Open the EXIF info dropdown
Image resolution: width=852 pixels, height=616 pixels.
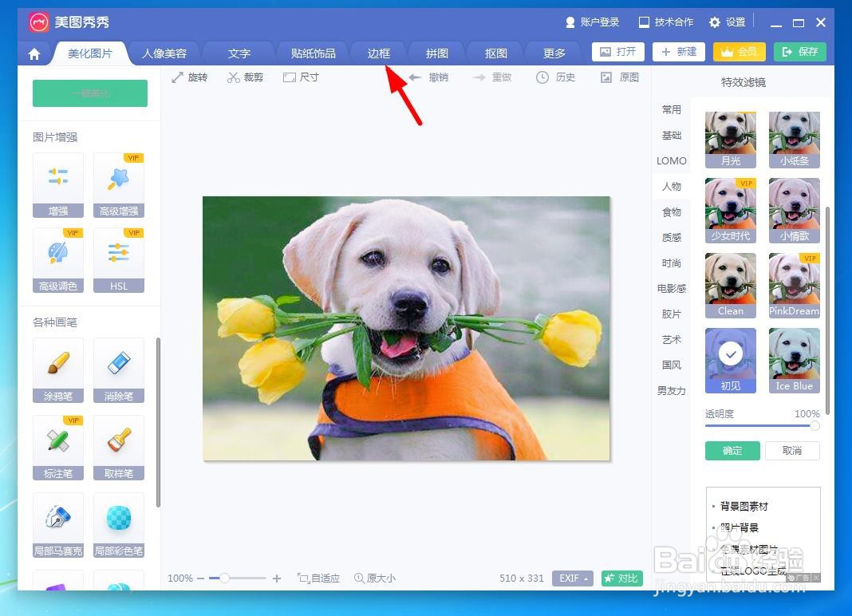573,578
